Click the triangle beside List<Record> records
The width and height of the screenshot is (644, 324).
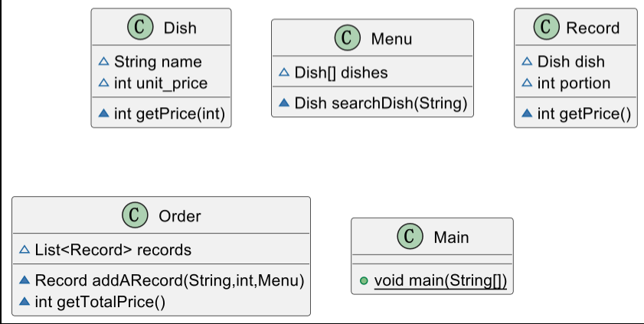[x=24, y=250]
